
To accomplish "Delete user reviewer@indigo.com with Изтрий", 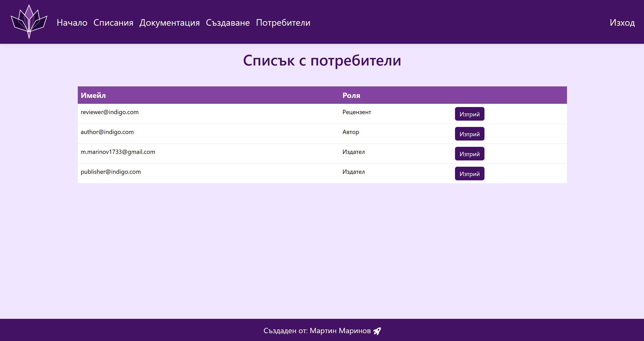I will pos(469,114).
